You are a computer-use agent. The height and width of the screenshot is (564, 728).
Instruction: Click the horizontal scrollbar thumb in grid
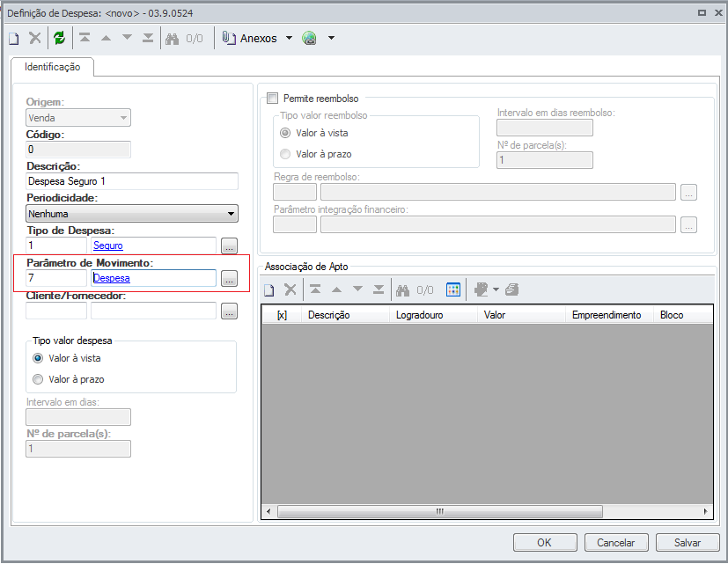440,511
